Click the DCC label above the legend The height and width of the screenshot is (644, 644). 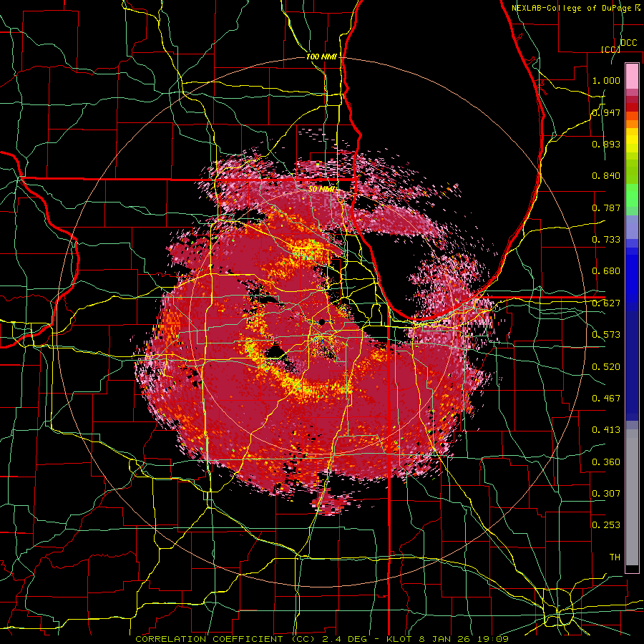[628, 43]
